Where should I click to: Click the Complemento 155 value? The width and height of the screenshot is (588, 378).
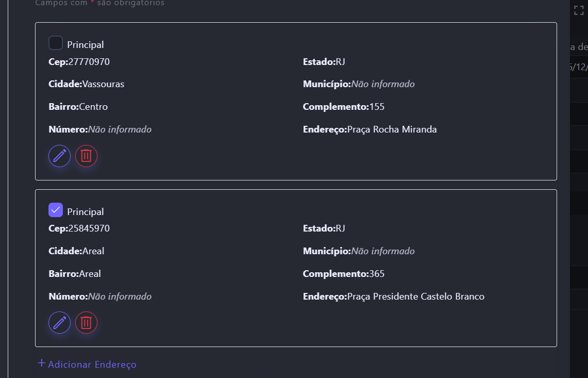377,107
